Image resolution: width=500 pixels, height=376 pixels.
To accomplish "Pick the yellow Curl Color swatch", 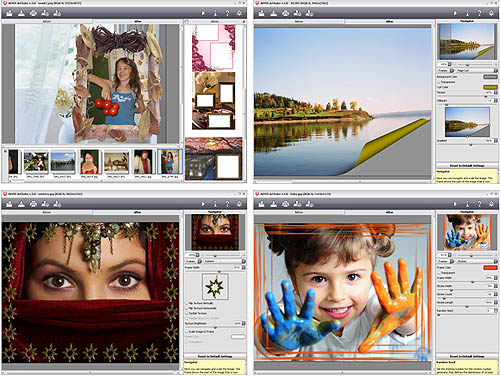I will (x=490, y=87).
